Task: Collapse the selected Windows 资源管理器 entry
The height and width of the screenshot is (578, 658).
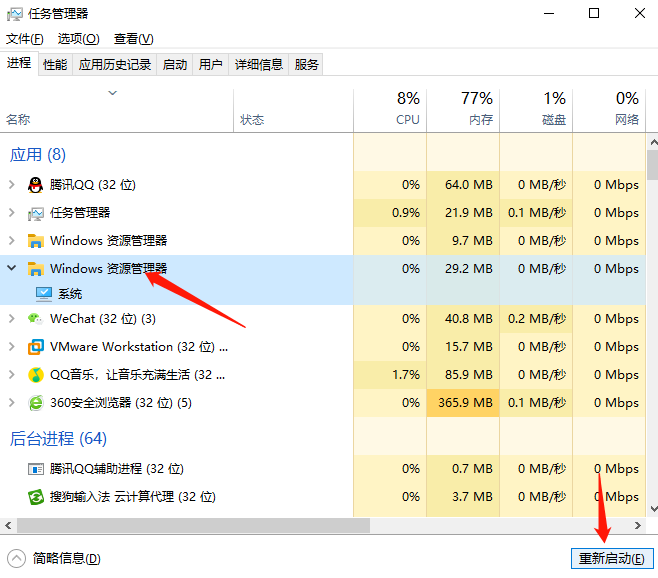Action: pyautogui.click(x=12, y=268)
